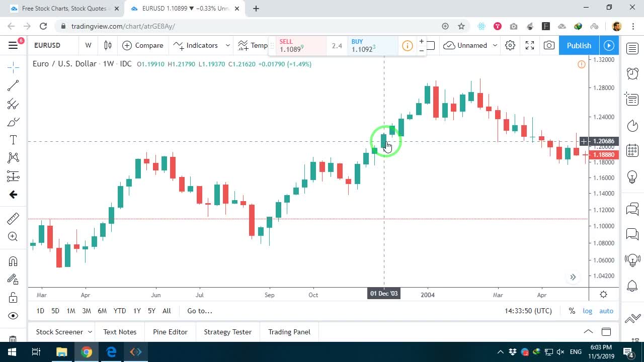
Task: Open the watchlist panel
Action: 632,48
